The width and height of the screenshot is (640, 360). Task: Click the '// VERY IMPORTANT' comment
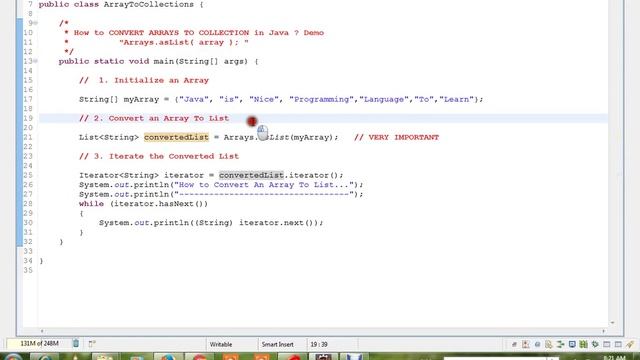coord(396,137)
